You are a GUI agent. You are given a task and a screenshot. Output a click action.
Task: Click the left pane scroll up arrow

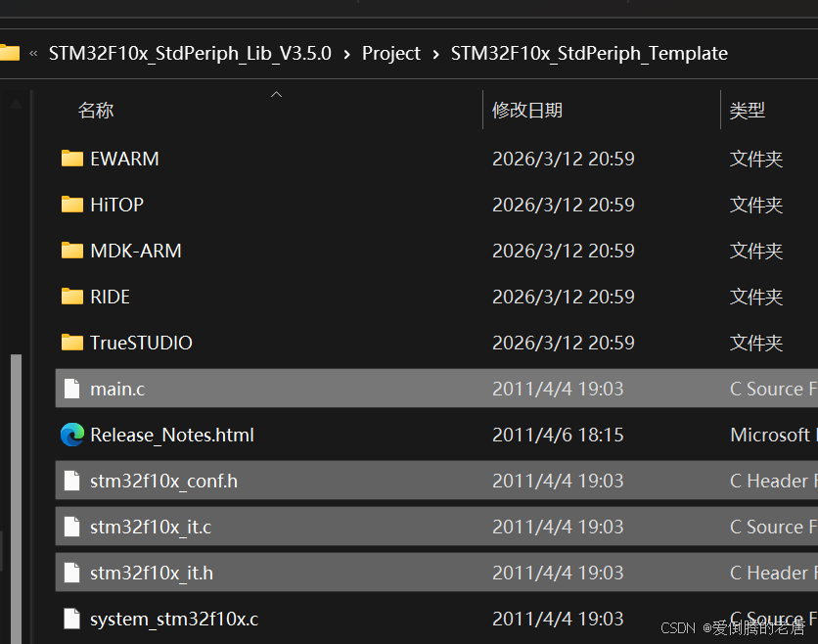pyautogui.click(x=17, y=105)
